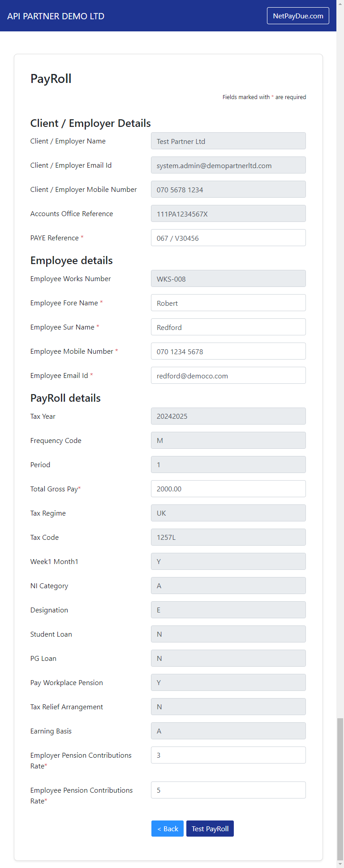This screenshot has width=344, height=868.
Task: Select the Employee Sur Name input
Action: (x=228, y=327)
